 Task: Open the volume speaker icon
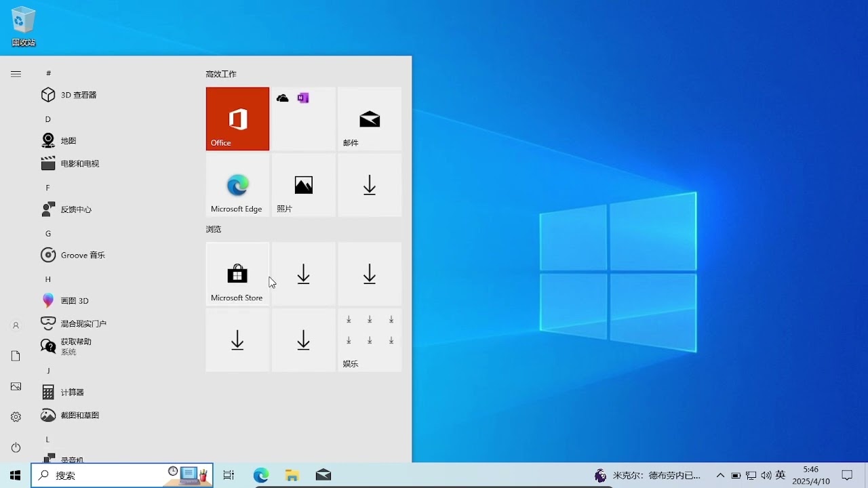pos(766,475)
